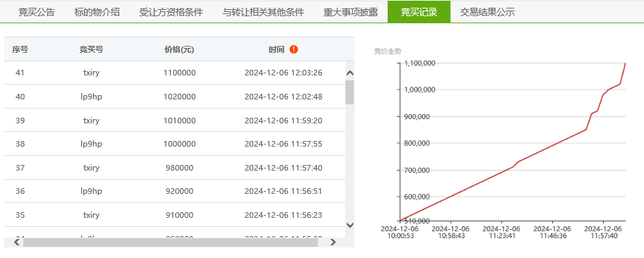
Task: Open the 交易结果公示 tab
Action: coord(487,12)
